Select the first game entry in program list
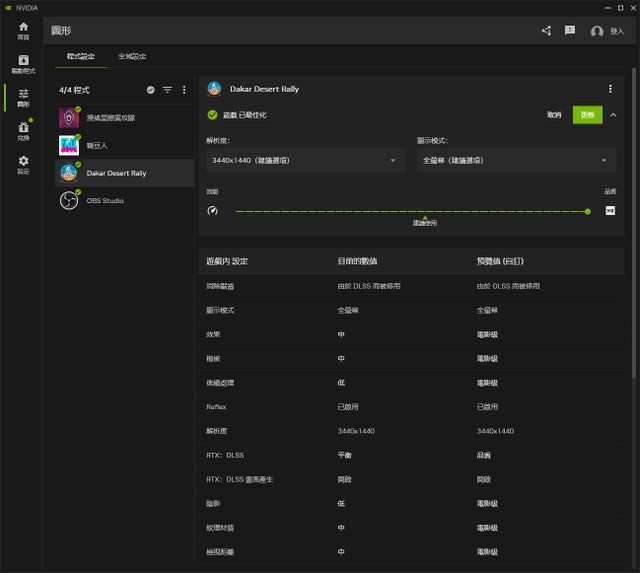 (124, 118)
